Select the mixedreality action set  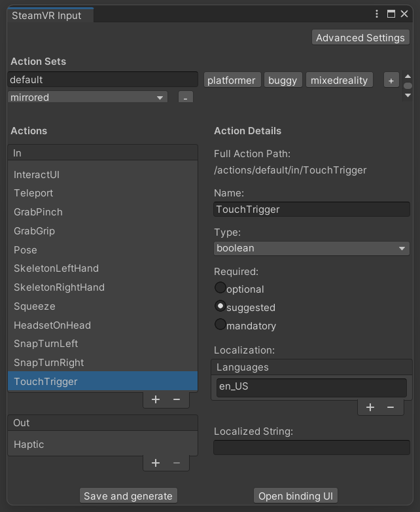coord(340,80)
